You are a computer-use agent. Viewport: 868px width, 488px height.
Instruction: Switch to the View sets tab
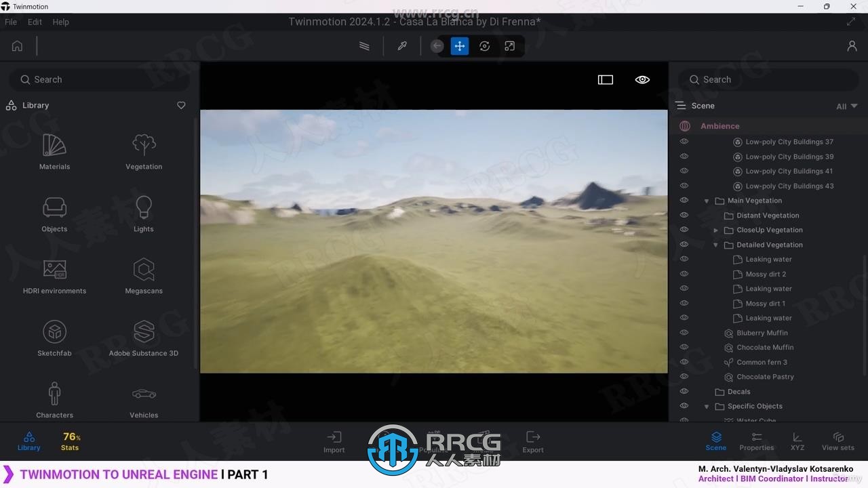[838, 441]
